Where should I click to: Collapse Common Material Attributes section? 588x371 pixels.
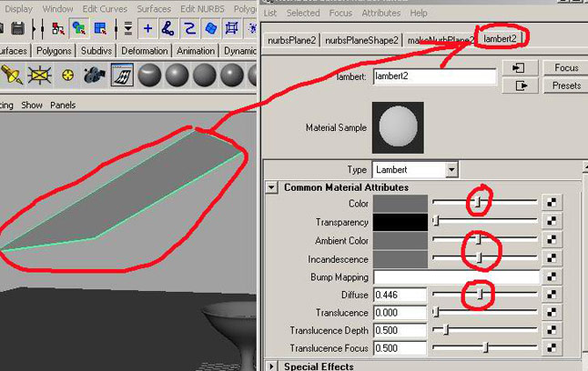271,187
